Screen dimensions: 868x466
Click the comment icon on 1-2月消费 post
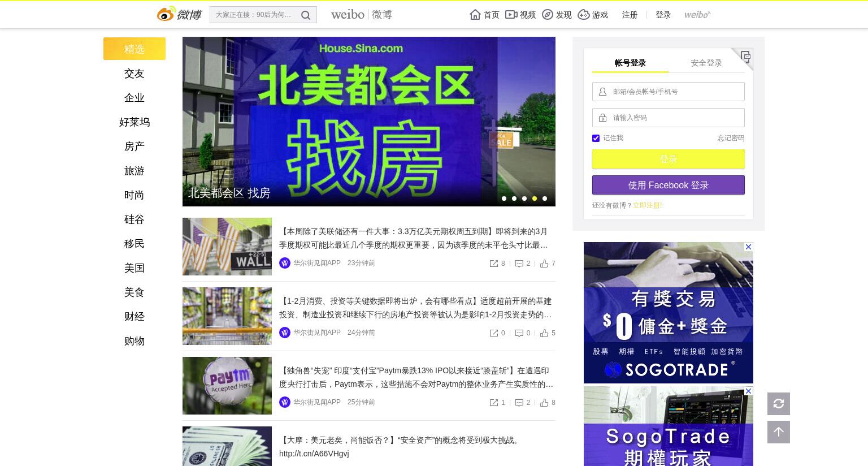(x=519, y=333)
